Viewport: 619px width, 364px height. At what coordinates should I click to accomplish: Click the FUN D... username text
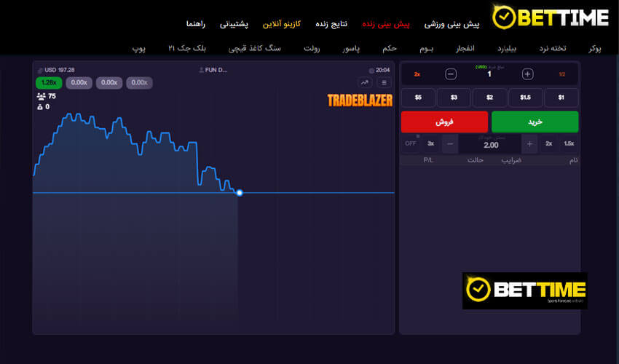216,70
